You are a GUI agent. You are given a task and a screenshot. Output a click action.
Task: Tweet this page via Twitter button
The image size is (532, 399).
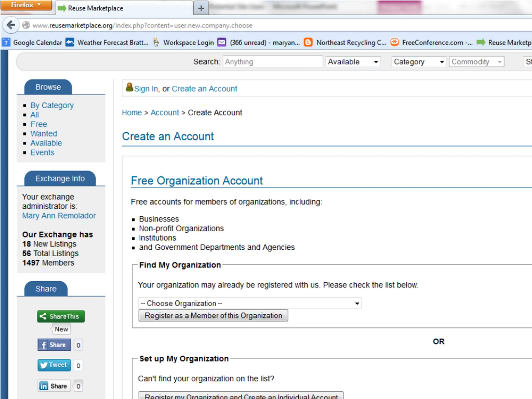[x=54, y=365]
